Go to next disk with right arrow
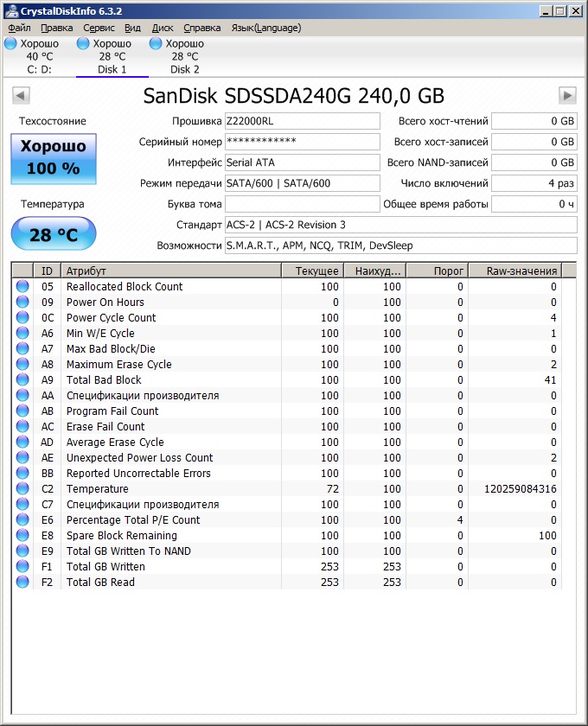The image size is (588, 726). click(567, 96)
